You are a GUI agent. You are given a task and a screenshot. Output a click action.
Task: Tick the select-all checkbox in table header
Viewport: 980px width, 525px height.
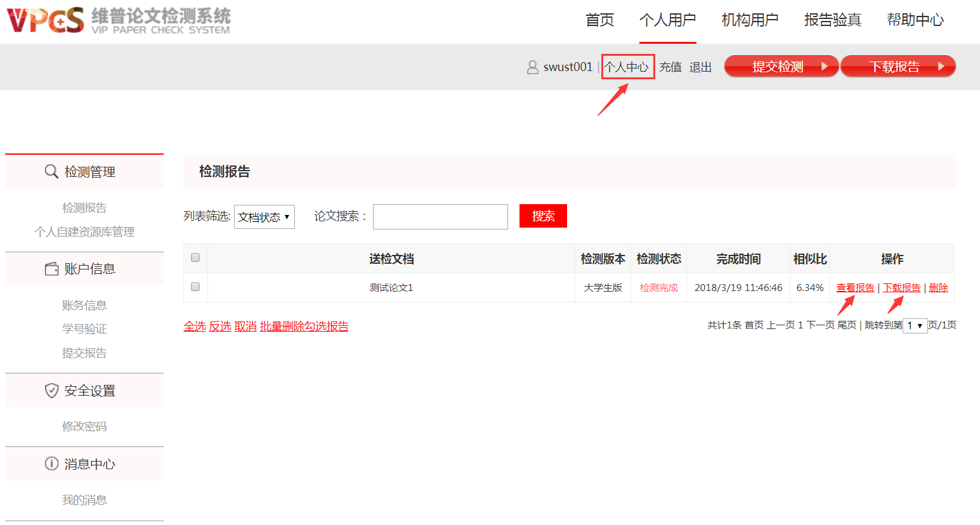pos(195,257)
